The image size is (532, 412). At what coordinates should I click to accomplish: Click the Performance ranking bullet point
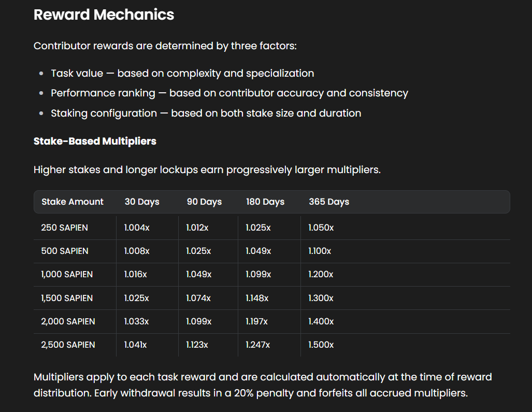tap(228, 93)
